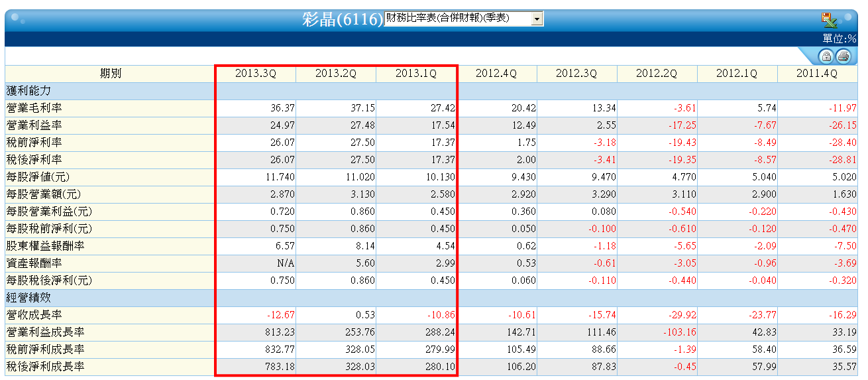Image resolution: width=868 pixels, height=380 pixels.
Task: Select the 2013.1Q column header
Action: [416, 74]
